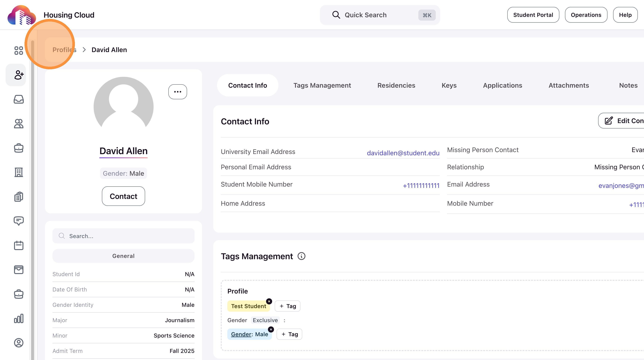Image resolution: width=644 pixels, height=360 pixels.
Task: Click the building icon in sidebar
Action: pyautogui.click(x=19, y=172)
